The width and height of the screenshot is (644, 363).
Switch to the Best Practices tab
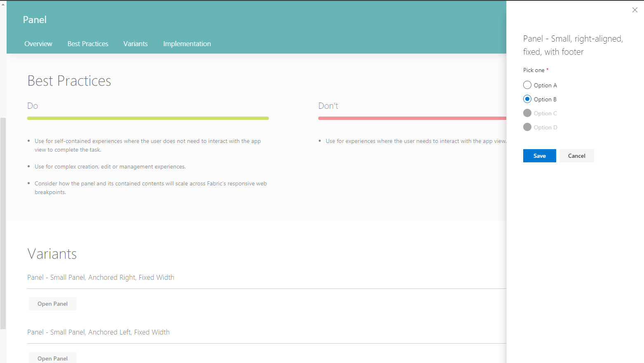[87, 44]
